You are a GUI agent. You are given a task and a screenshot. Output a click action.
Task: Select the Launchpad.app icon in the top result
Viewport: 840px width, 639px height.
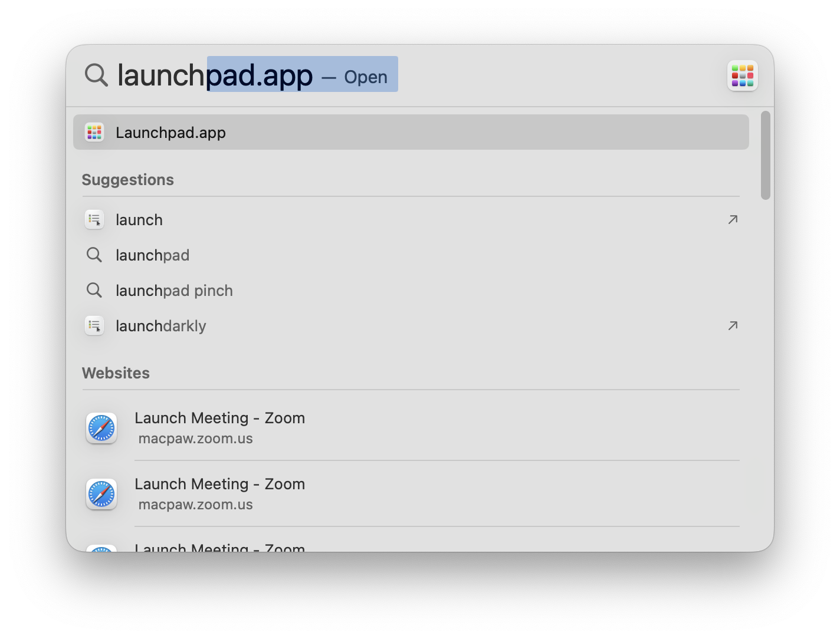pos(94,132)
